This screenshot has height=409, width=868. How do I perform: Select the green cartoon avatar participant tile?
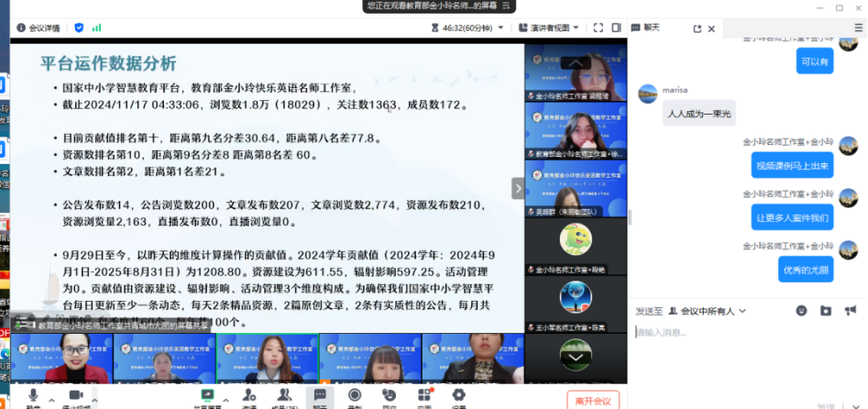576,247
